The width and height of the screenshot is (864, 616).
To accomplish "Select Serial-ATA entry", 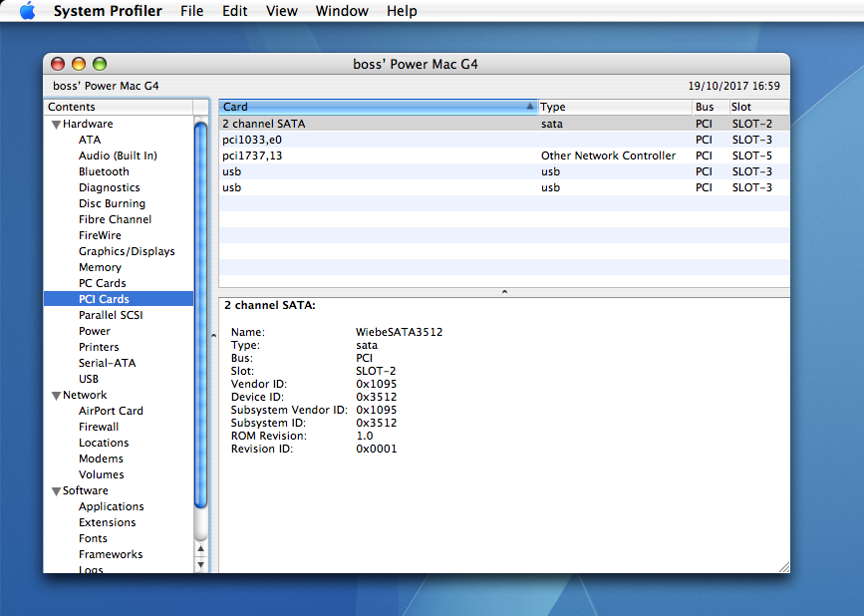I will tap(107, 364).
